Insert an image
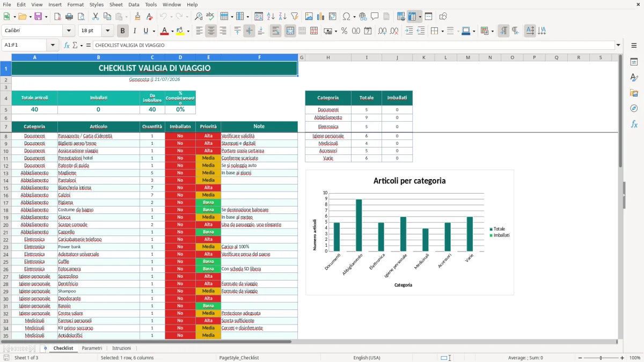The image size is (644, 362). (309, 17)
